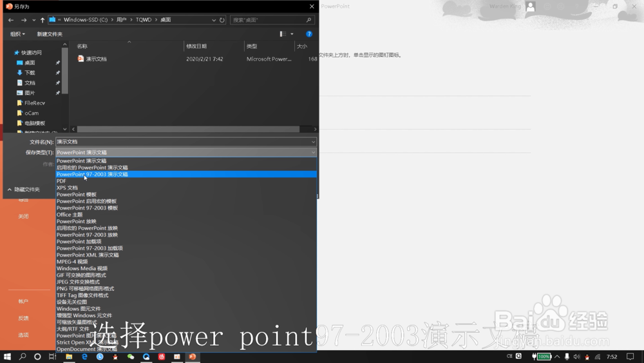This screenshot has height=363, width=644.
Task: Open Windows Start menu
Action: (7, 357)
